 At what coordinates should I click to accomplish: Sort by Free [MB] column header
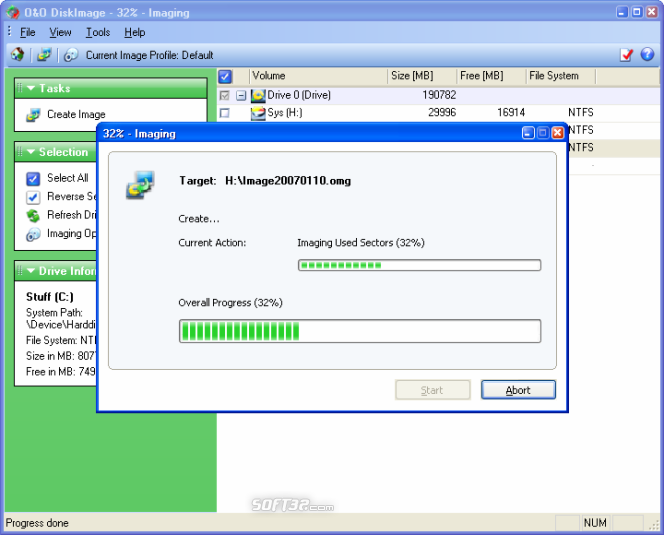click(491, 76)
